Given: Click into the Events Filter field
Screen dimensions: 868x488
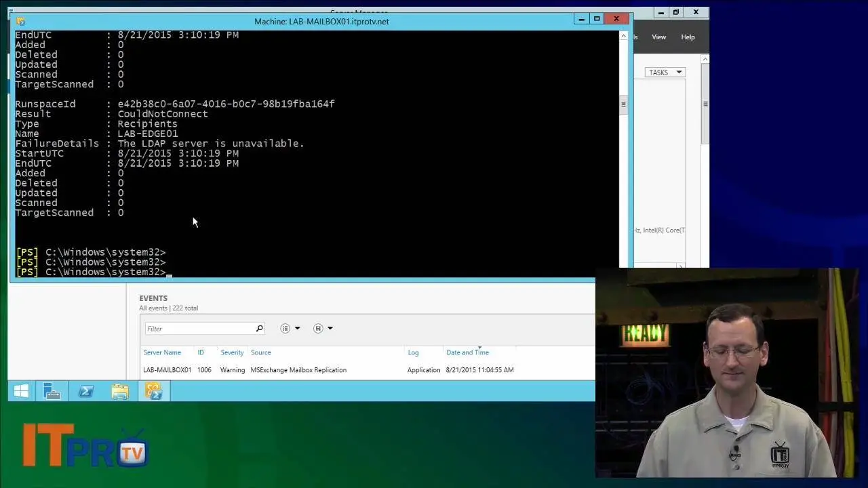Looking at the screenshot, I should [x=199, y=329].
